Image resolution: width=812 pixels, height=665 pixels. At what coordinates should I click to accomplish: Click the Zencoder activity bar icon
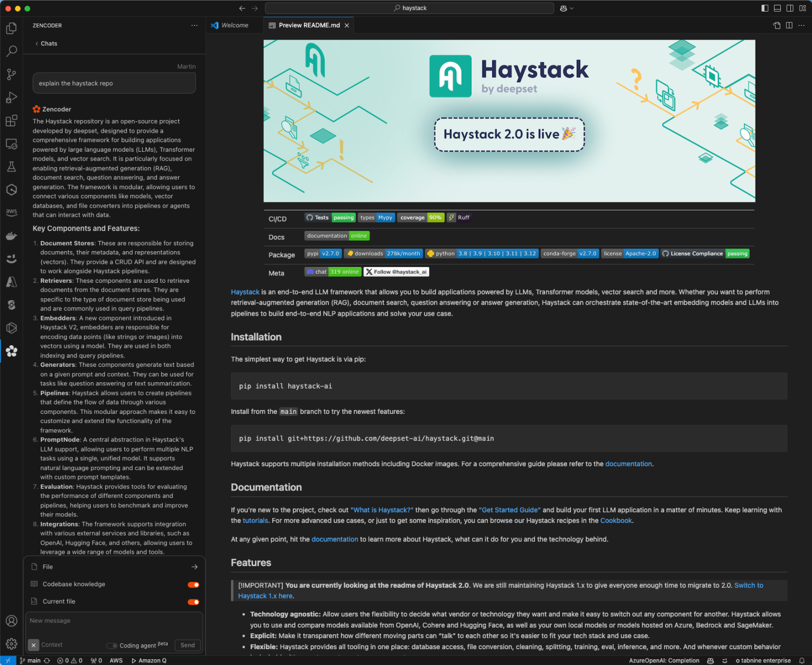pos(11,351)
